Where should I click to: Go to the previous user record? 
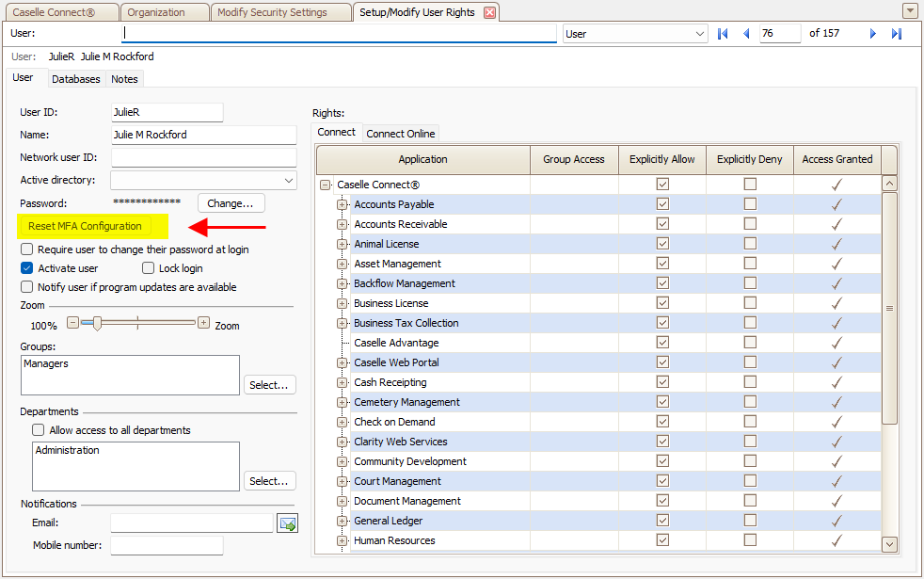[746, 34]
